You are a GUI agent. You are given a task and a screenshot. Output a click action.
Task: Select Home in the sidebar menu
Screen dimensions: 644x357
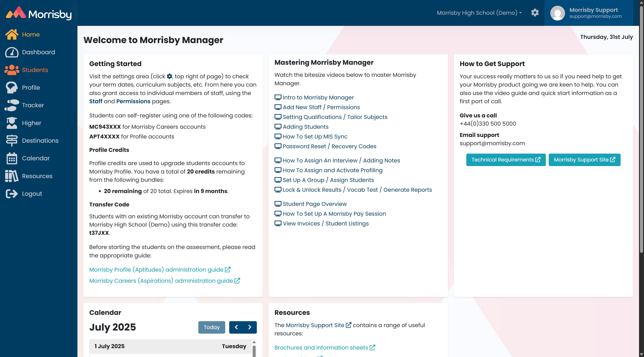[31, 34]
